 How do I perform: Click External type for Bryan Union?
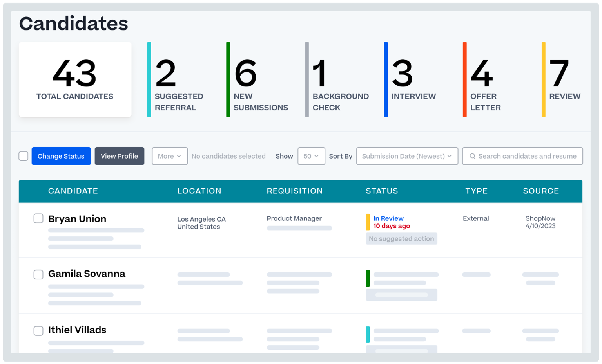tap(476, 218)
